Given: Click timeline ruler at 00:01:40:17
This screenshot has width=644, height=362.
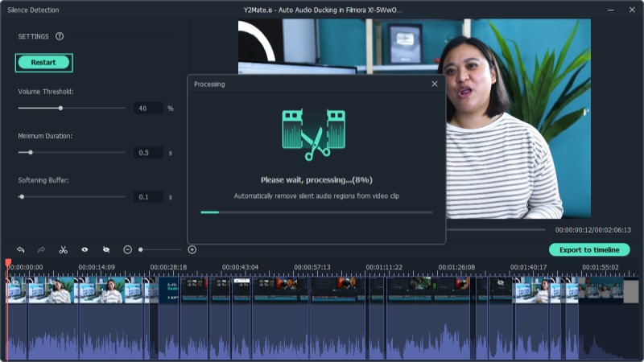Looking at the screenshot, I should point(528,267).
